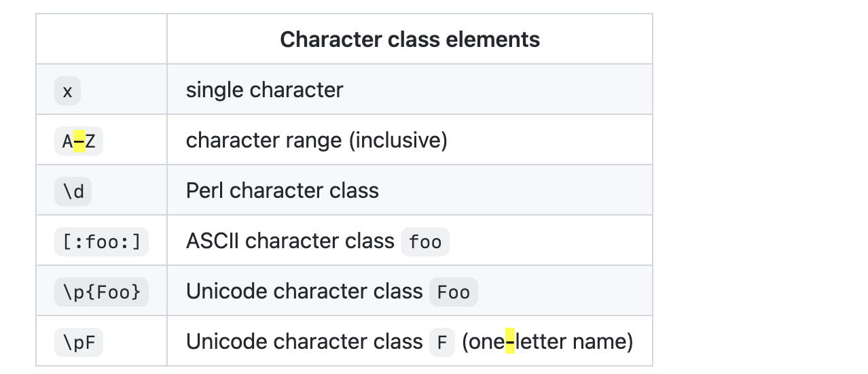Click the "ASCII character class" text
868x374 pixels.
(290, 241)
